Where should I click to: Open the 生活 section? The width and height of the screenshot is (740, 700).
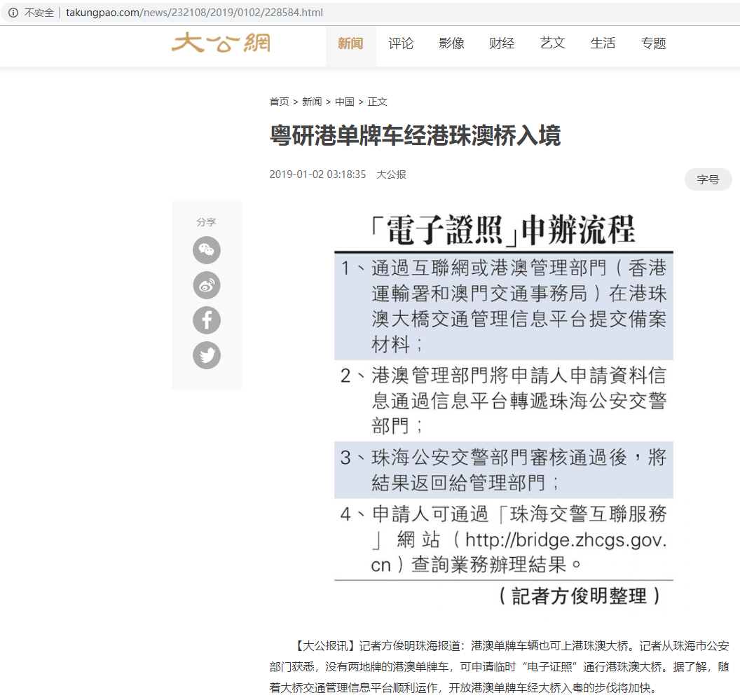[x=603, y=43]
